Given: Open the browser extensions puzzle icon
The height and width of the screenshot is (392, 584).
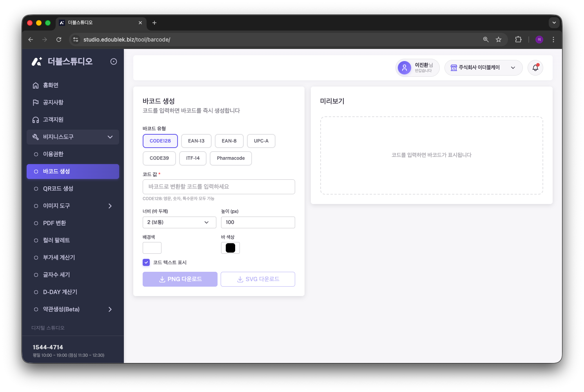Looking at the screenshot, I should click(518, 40).
